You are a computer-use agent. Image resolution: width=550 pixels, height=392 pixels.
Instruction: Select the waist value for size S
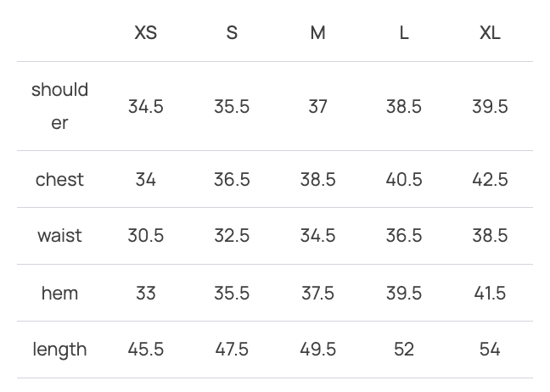[232, 235]
